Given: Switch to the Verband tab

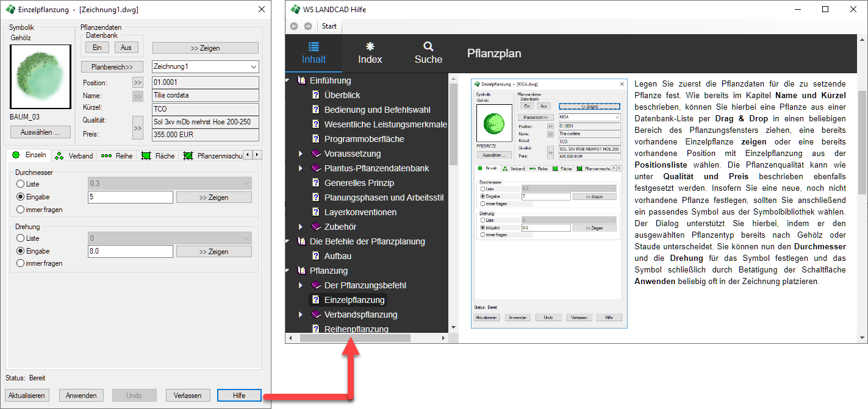Looking at the screenshot, I should [x=74, y=156].
